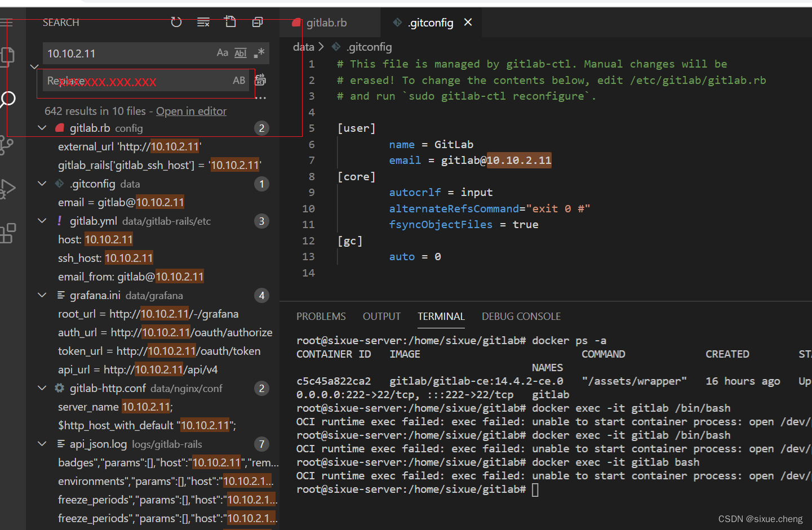The image size is (812, 530).
Task: Click the .gitconfig file icon in results
Action: point(60,184)
